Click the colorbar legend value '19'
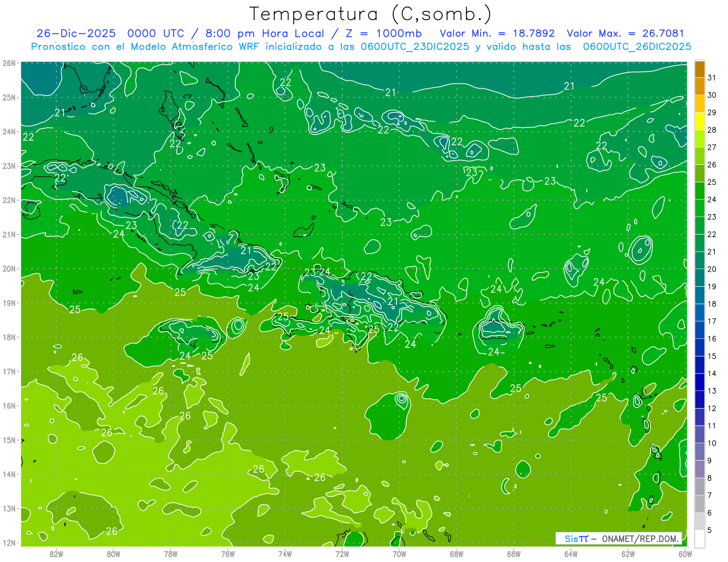Image resolution: width=728 pixels, height=562 pixels. click(712, 287)
